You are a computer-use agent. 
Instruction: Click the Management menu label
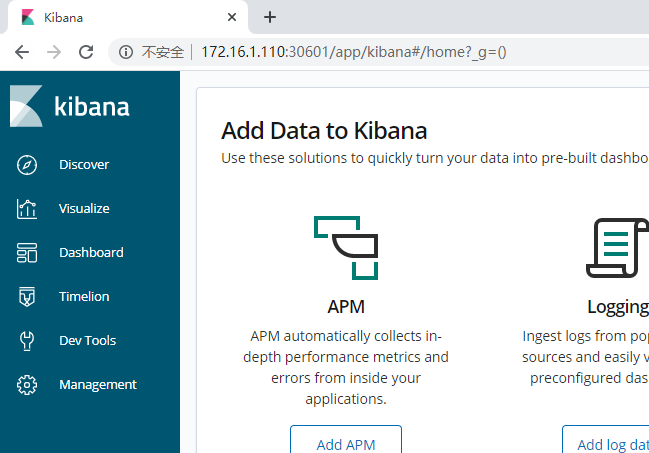[98, 385]
